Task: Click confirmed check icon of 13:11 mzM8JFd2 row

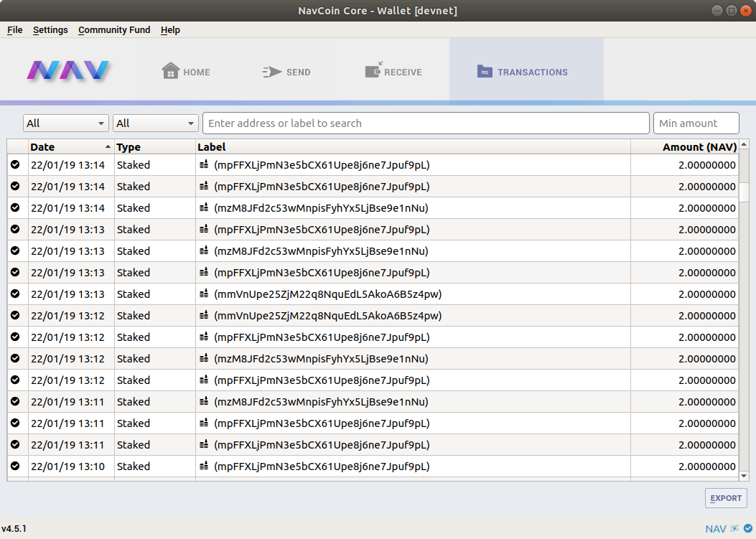Action: coord(15,401)
